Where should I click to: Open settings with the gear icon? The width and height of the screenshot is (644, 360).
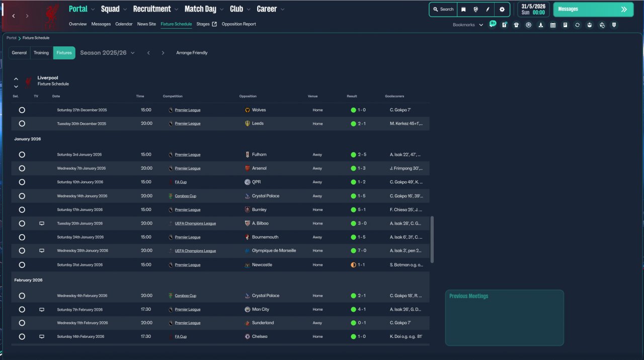click(x=502, y=10)
